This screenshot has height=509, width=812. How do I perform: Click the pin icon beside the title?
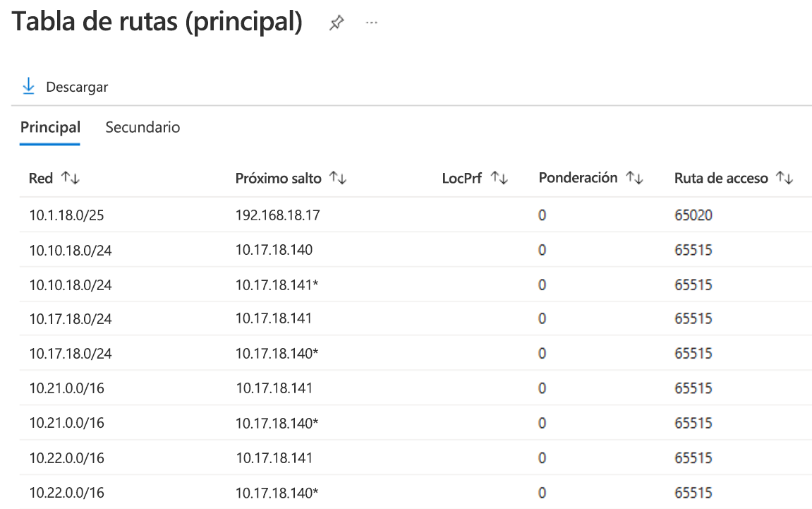[337, 24]
